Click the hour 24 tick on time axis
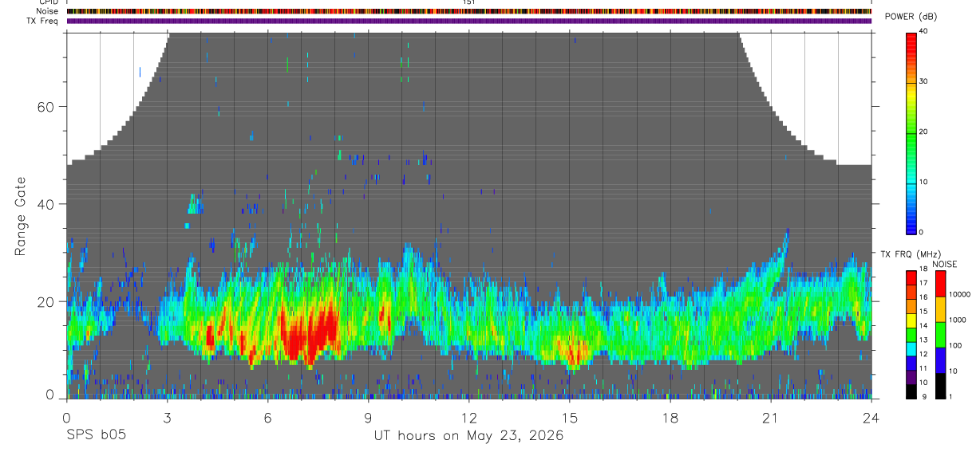The image size is (980, 452). [871, 417]
